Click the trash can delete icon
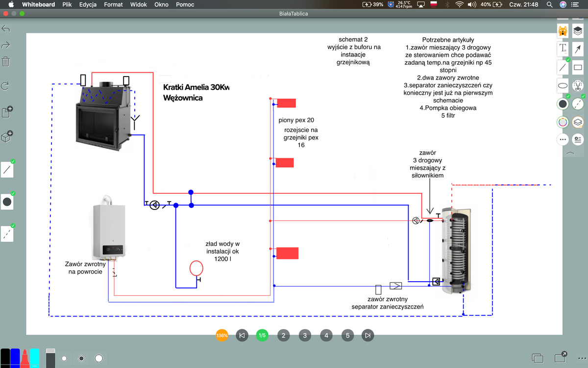 click(x=6, y=62)
